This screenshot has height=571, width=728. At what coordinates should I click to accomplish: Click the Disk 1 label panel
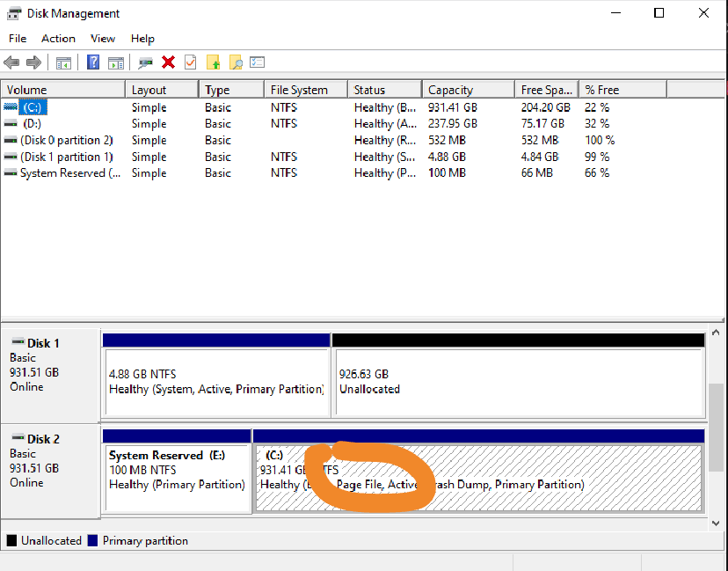(x=50, y=376)
